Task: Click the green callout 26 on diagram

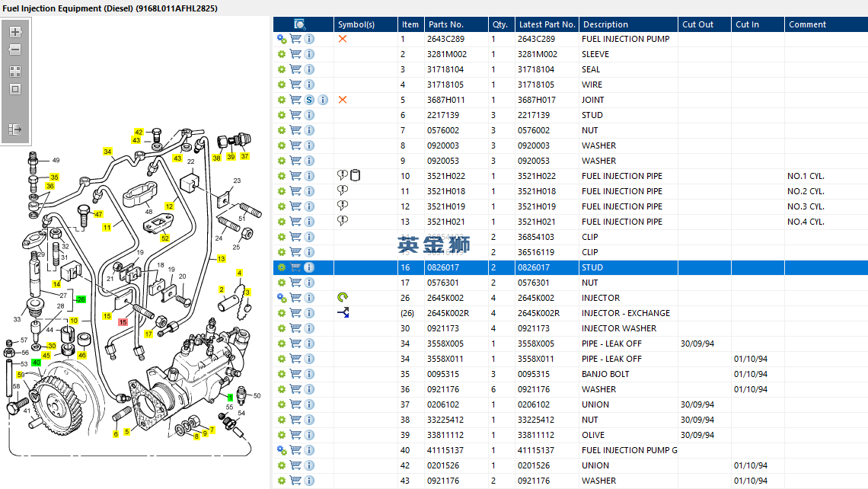Action: (x=81, y=299)
